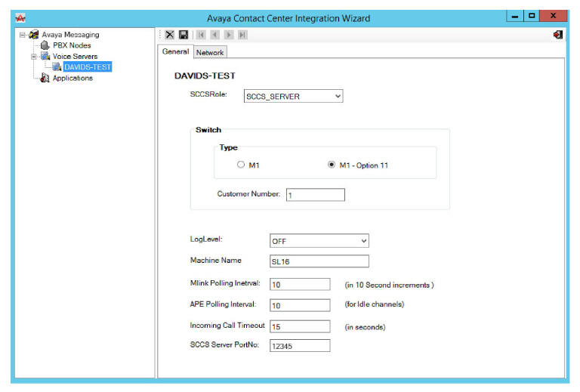
Task: Click the DAVIDS-TEST server icon
Action: click(57, 67)
